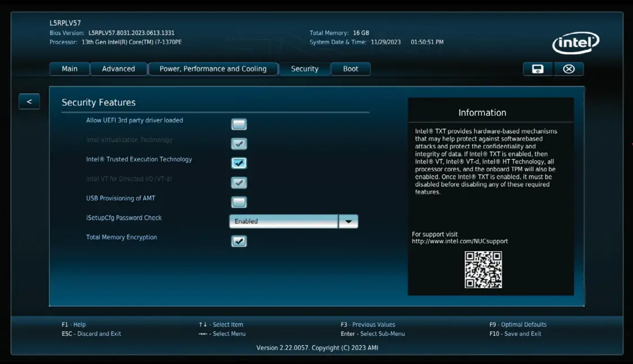
Task: Uncheck Total Memory Encryption
Action: (239, 242)
